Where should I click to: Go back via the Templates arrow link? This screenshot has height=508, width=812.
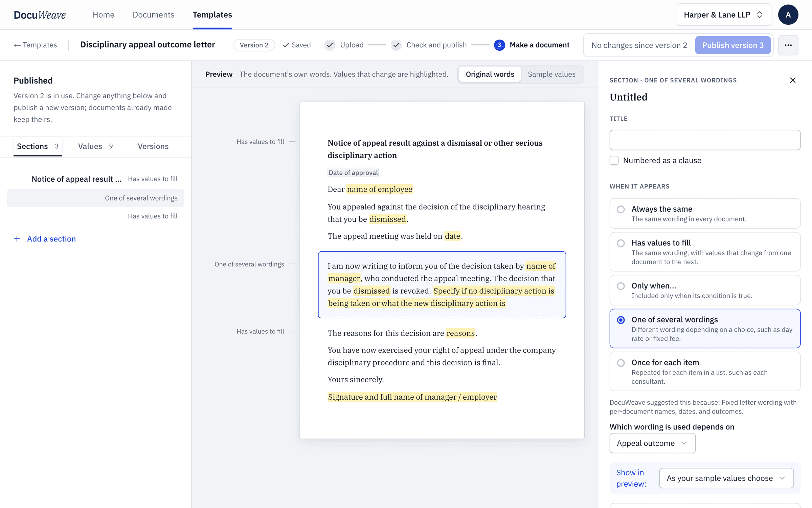click(35, 45)
